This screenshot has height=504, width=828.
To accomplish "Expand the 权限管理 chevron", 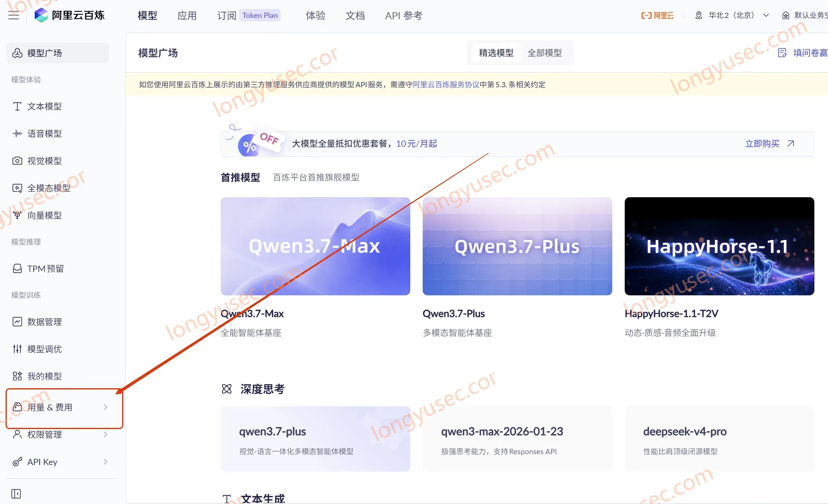I will (x=106, y=434).
